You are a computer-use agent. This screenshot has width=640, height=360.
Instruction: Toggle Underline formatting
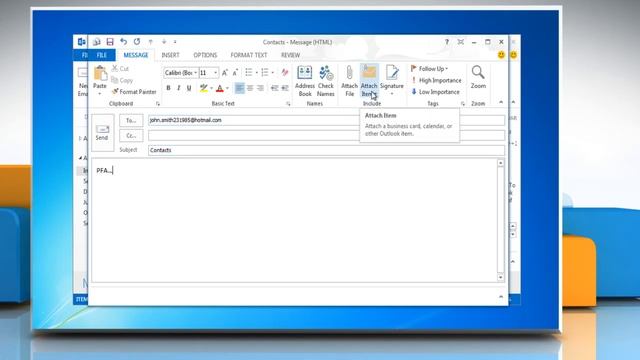click(189, 88)
